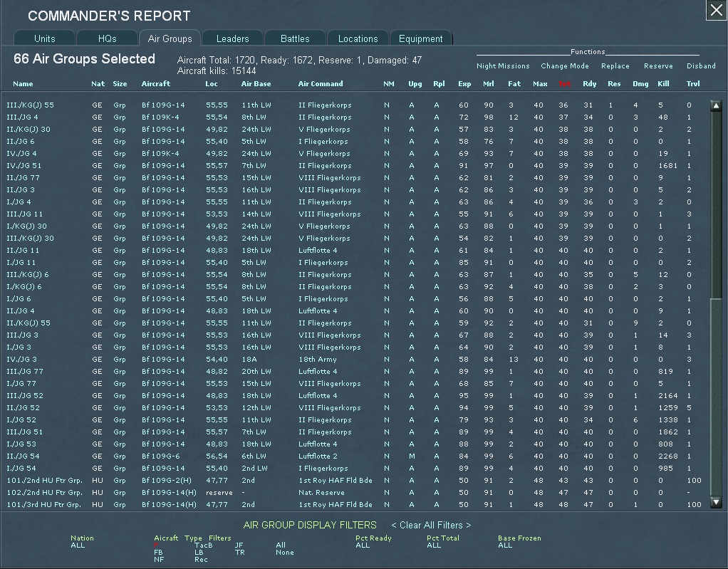The width and height of the screenshot is (728, 569).
Task: Sort by the Rdy column header
Action: 590,83
